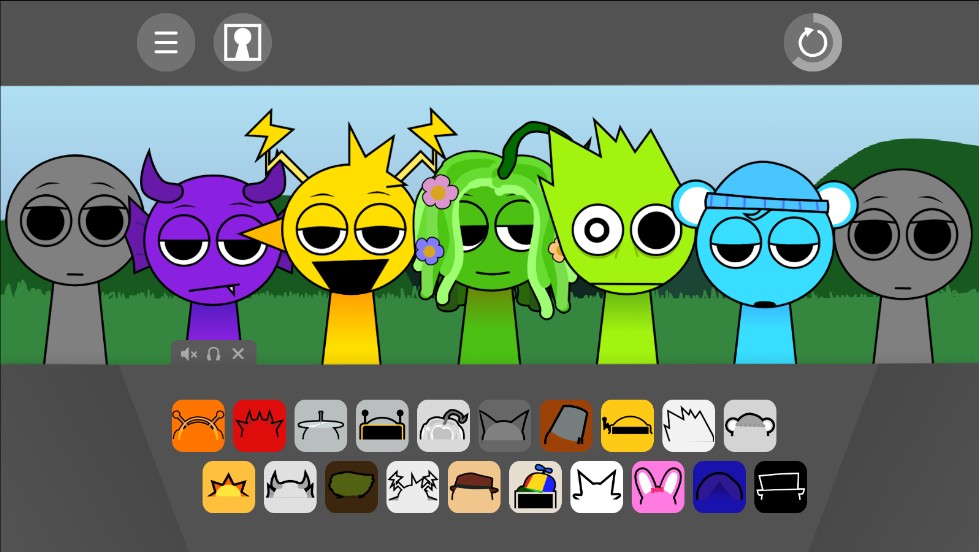The width and height of the screenshot is (979, 552).
Task: Pick the pink bunny ears icon
Action: [x=658, y=487]
